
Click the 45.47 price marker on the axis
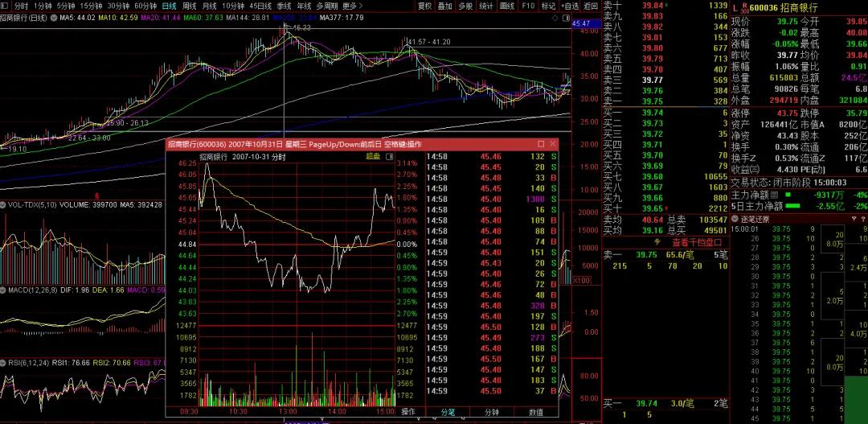click(x=580, y=24)
